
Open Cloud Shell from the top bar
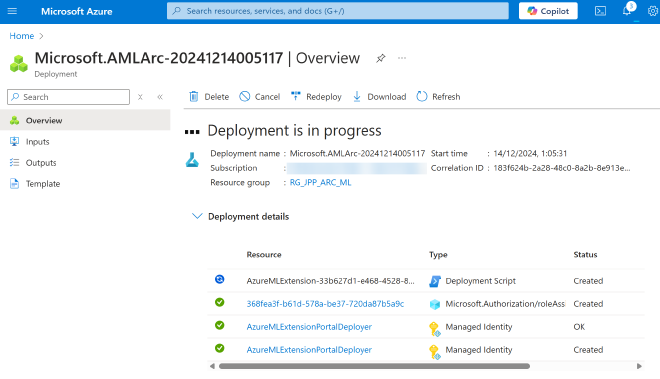pyautogui.click(x=600, y=11)
